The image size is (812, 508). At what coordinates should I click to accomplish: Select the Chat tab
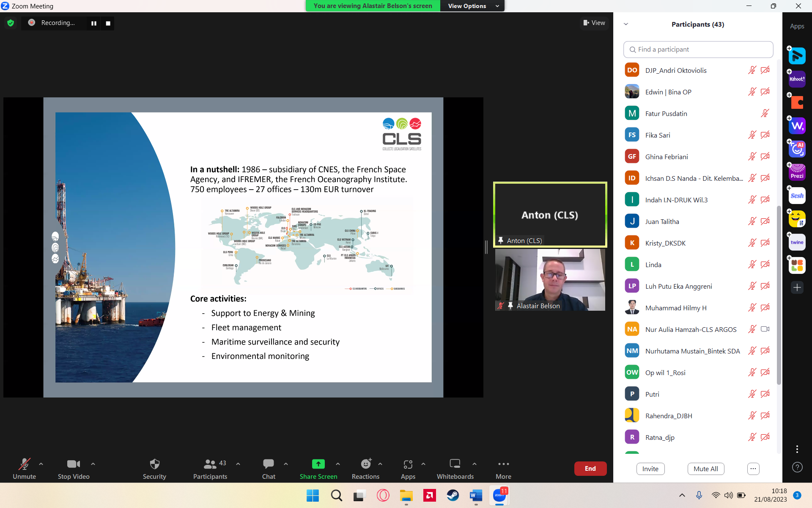(268, 468)
